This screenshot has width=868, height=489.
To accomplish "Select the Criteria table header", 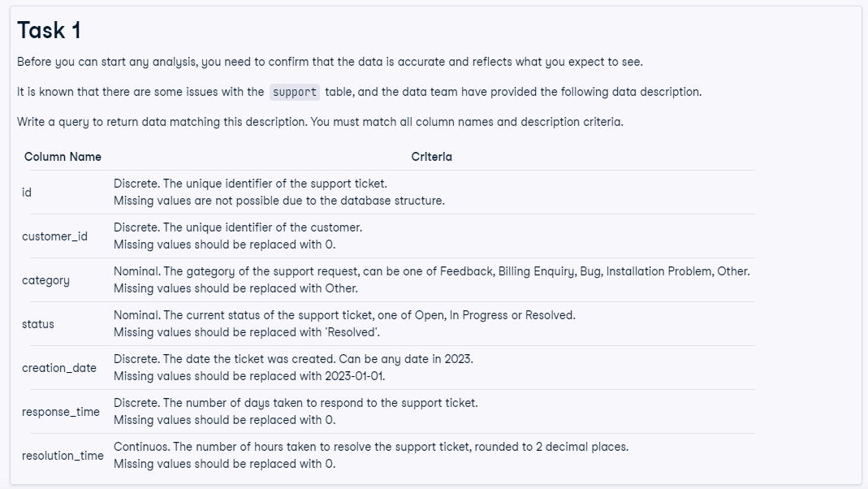I will pyautogui.click(x=431, y=157).
